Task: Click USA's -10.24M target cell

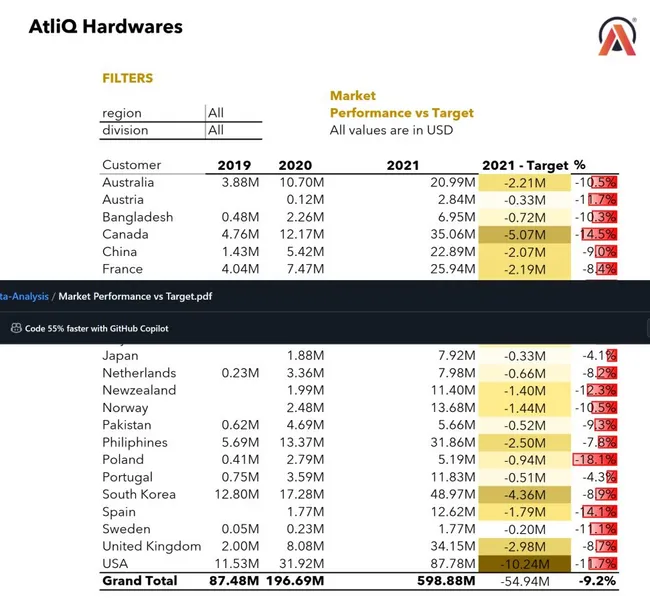Action: (x=525, y=564)
